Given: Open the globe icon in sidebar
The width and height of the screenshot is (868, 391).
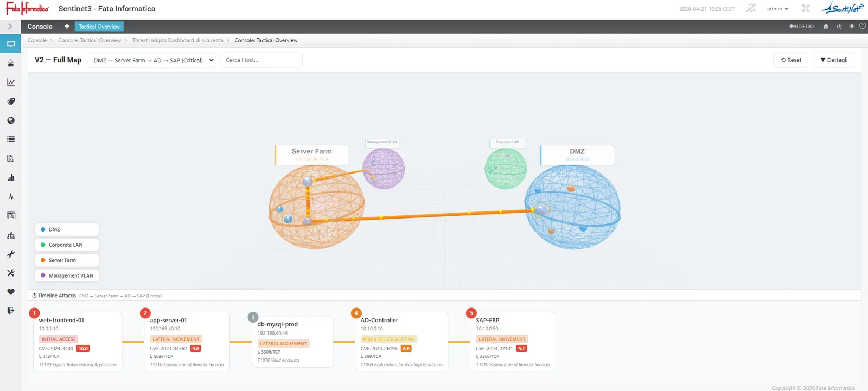Looking at the screenshot, I should 10,120.
